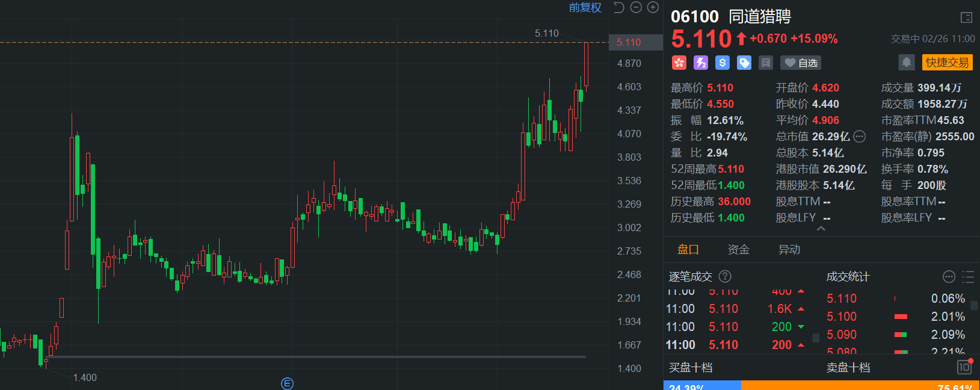Click the 换手率 0.78% value
The height and width of the screenshot is (390, 980).
[932, 169]
